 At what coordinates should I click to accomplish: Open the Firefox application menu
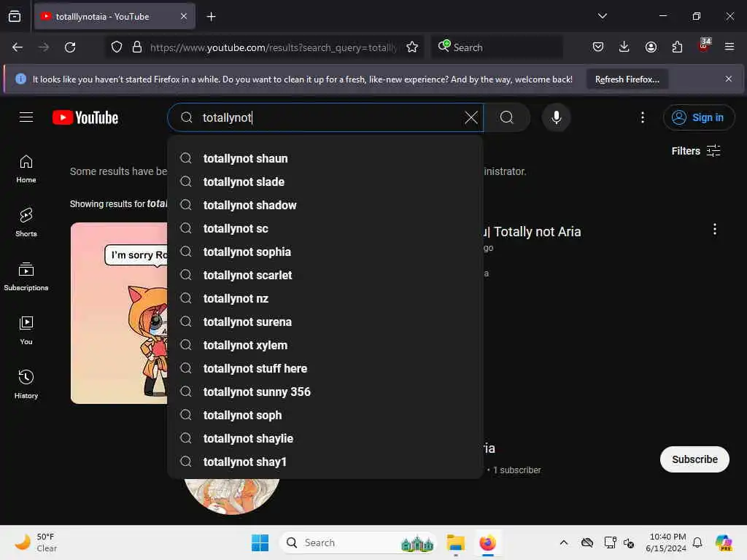click(729, 47)
